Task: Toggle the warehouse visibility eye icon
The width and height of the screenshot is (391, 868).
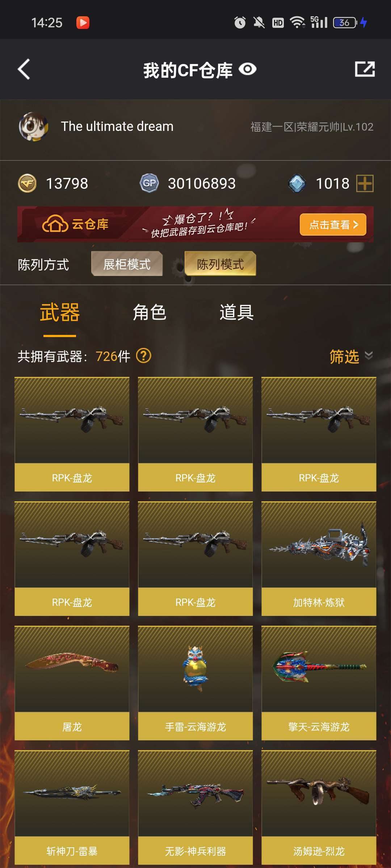Action: 248,69
